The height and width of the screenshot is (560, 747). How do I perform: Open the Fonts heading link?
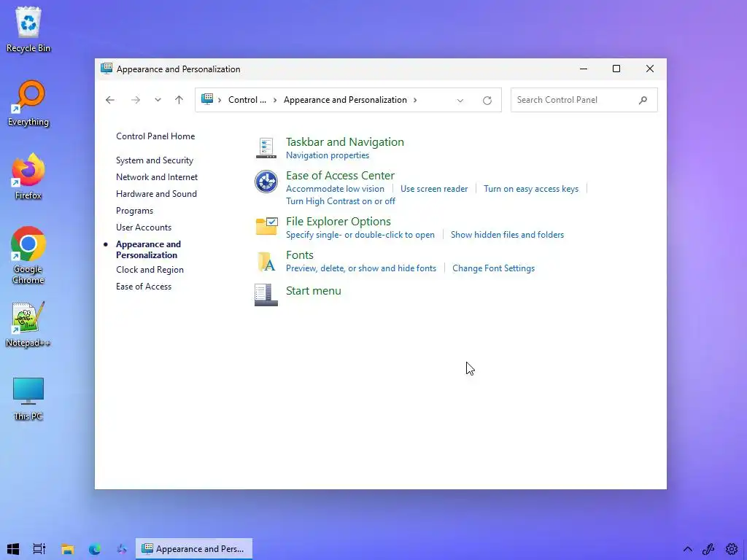[300, 254]
